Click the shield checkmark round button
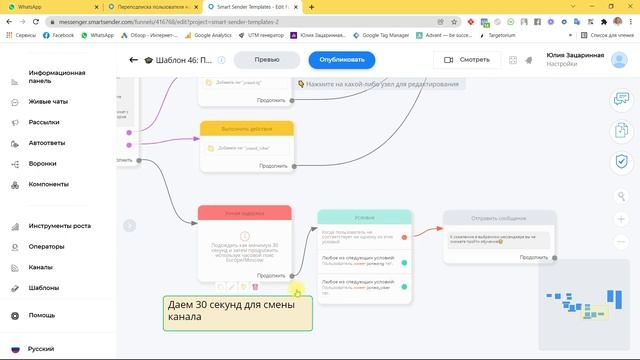 621,162
